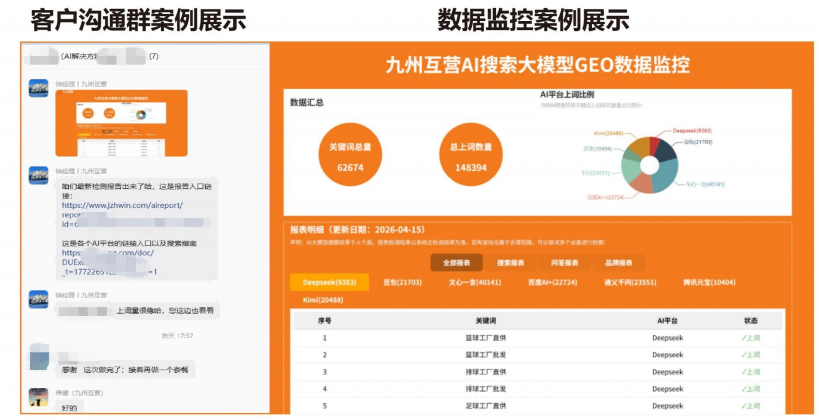Screen dimensions: 819x420
Task: Click the 接着再做一个套餐 message bubble
Action: pyautogui.click(x=125, y=369)
